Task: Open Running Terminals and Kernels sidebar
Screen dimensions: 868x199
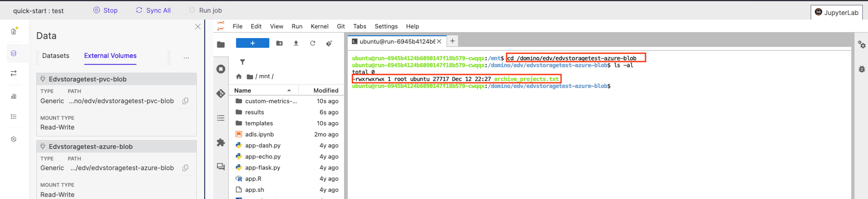Action: [221, 69]
